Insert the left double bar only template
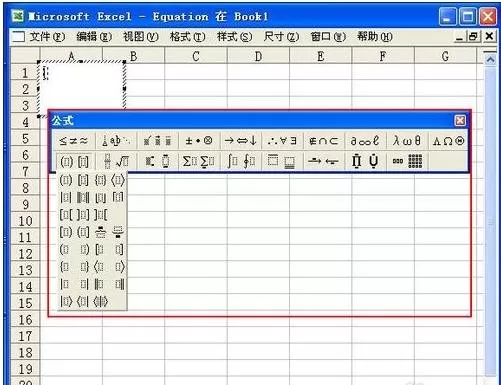This screenshot has height=385, width=501. click(100, 284)
